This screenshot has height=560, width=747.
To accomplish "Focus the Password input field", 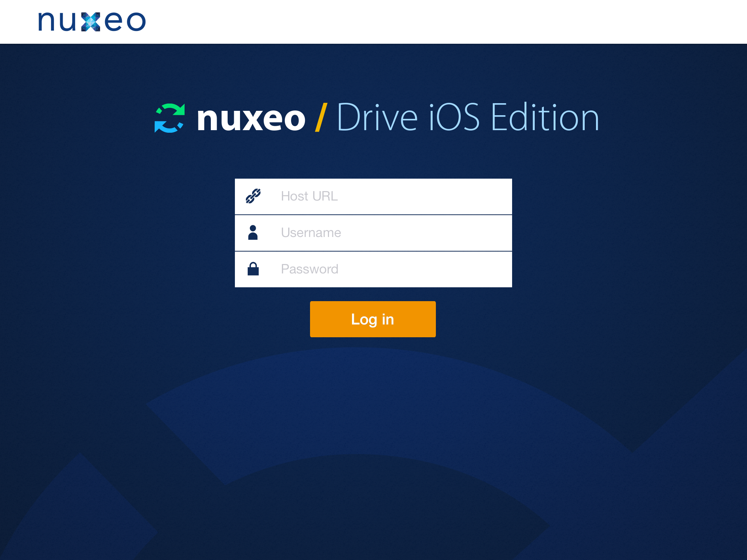I will tap(373, 269).
